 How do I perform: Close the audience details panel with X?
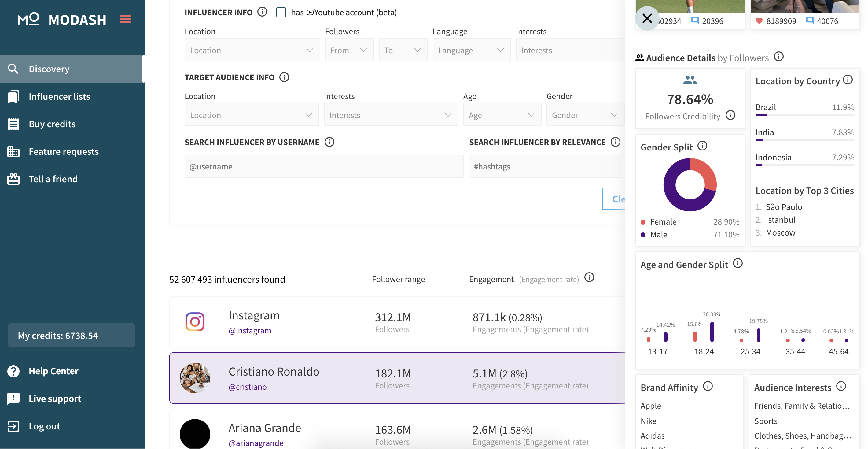point(647,19)
